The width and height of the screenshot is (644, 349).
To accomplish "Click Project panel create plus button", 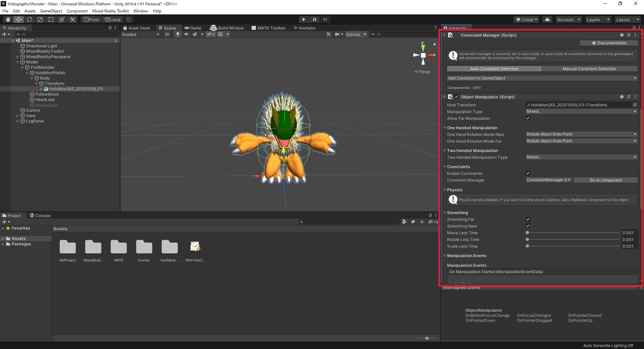I will tap(5, 222).
